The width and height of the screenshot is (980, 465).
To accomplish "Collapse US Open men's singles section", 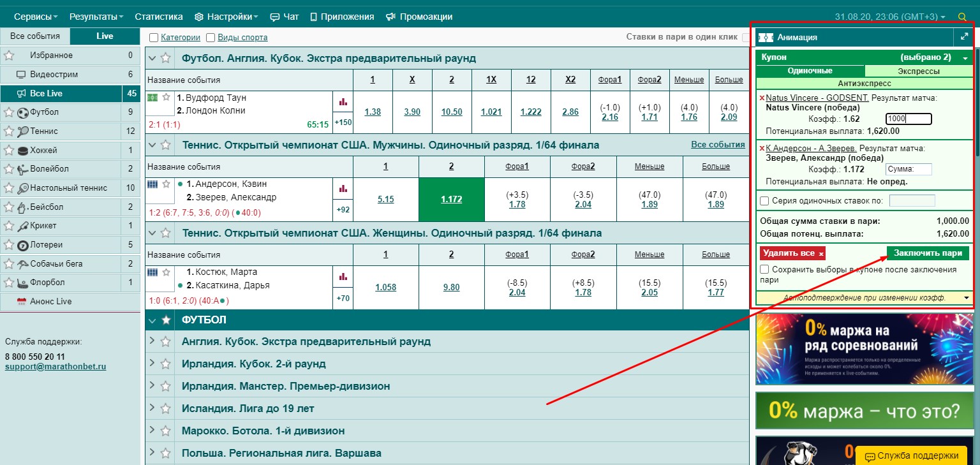I will pos(152,145).
